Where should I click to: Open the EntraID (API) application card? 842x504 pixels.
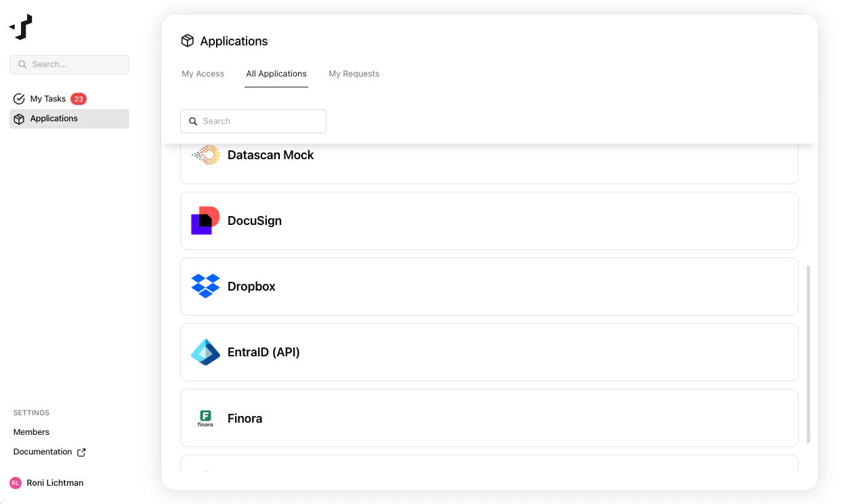[x=489, y=352]
